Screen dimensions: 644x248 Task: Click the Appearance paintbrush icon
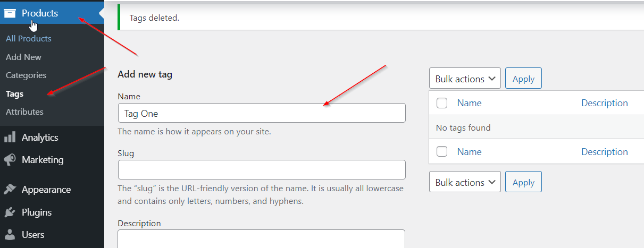click(10, 190)
